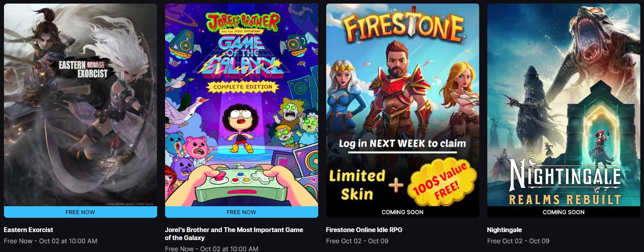Open Jorel's Brother and The Most Important Game title

(x=234, y=234)
